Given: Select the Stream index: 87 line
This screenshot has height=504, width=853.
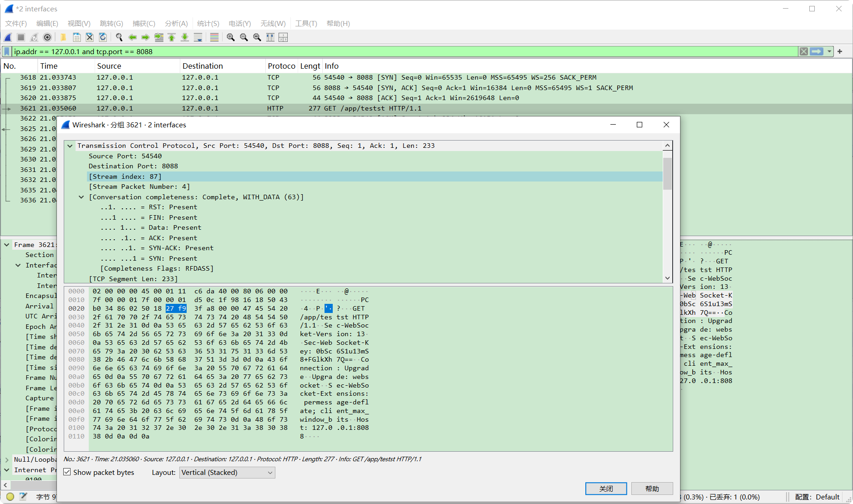Looking at the screenshot, I should [x=375, y=176].
